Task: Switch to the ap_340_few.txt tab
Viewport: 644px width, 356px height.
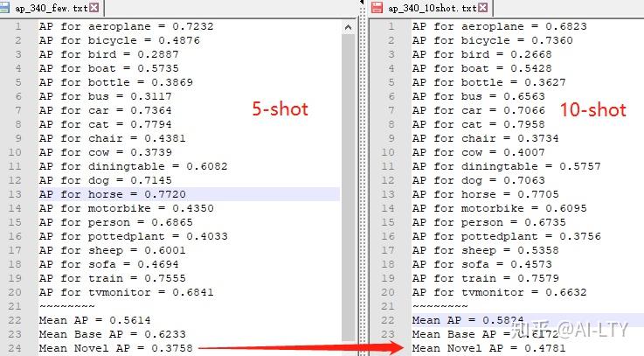Action: (51, 8)
